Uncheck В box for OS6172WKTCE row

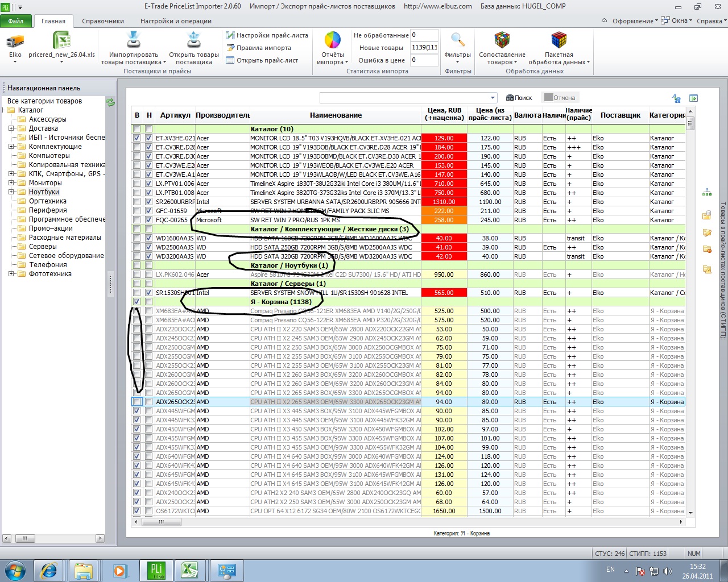(136, 511)
